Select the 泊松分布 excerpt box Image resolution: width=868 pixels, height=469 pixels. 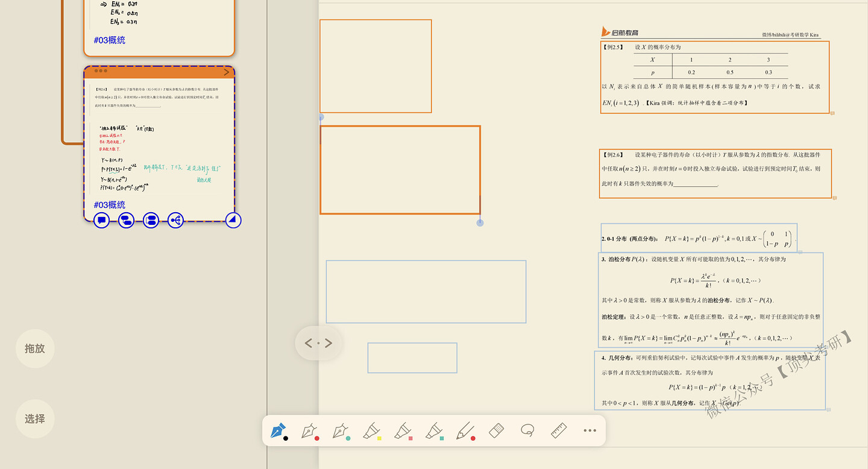click(x=711, y=300)
